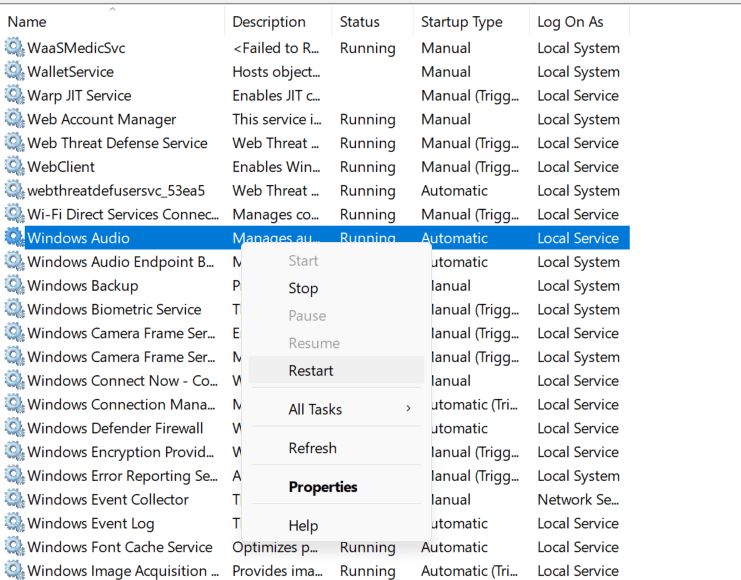Image resolution: width=741 pixels, height=580 pixels.
Task: Sort by the Status column header
Action: point(372,22)
